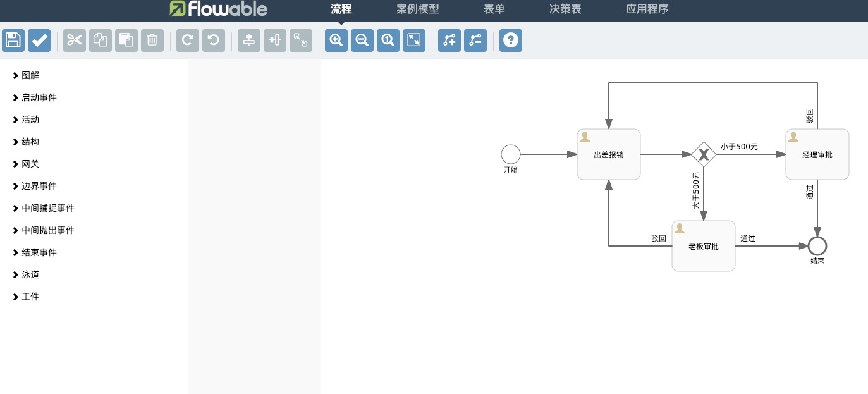Image resolution: width=868 pixels, height=394 pixels.
Task: Switch to the 案例模型 tab
Action: coord(417,9)
